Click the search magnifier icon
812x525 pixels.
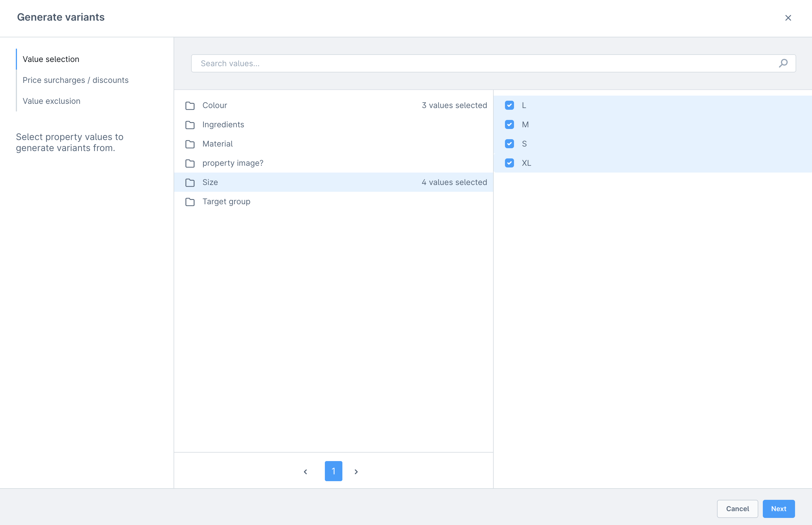[783, 63]
